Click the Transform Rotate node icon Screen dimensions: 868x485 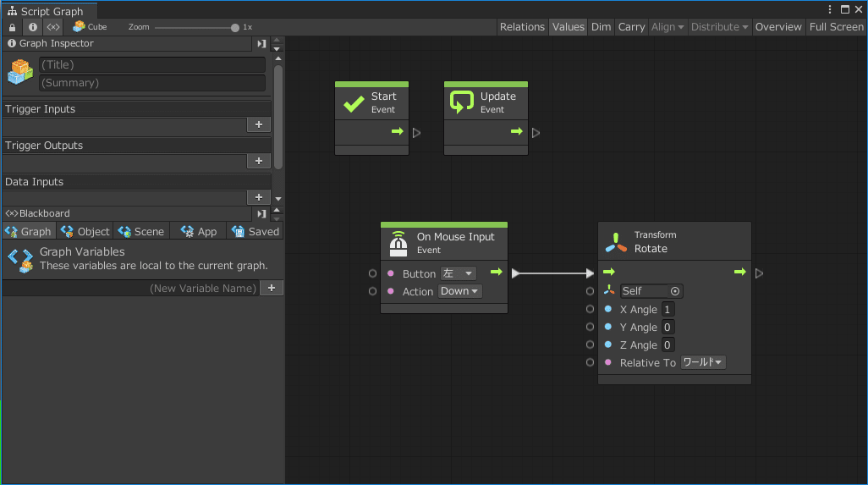tap(616, 242)
